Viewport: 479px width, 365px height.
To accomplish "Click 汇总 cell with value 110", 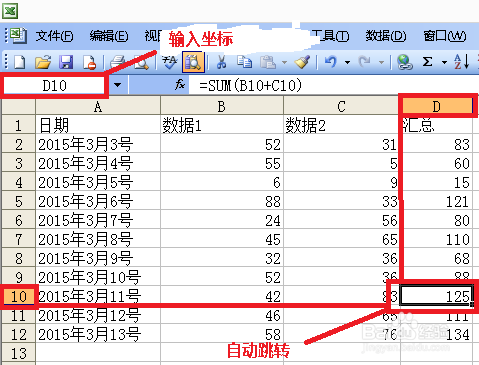I will click(x=436, y=239).
